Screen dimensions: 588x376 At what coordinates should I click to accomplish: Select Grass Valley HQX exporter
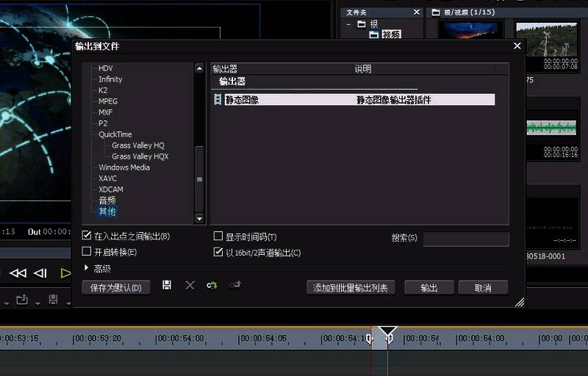coord(140,156)
